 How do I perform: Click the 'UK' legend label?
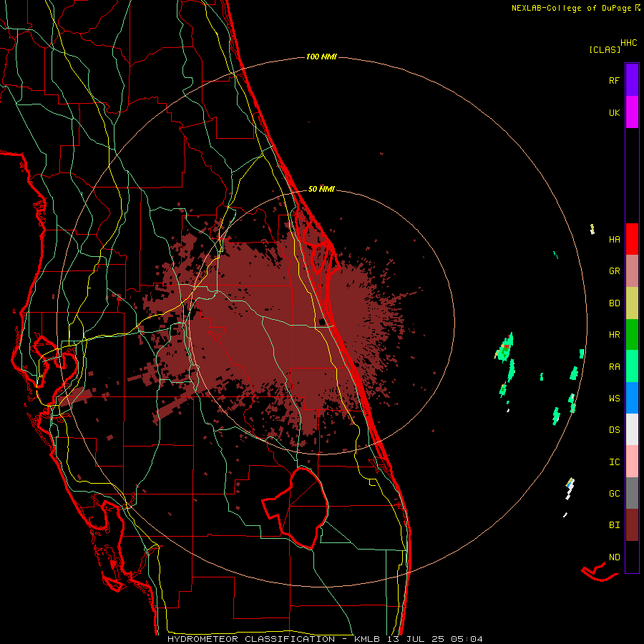pyautogui.click(x=614, y=113)
